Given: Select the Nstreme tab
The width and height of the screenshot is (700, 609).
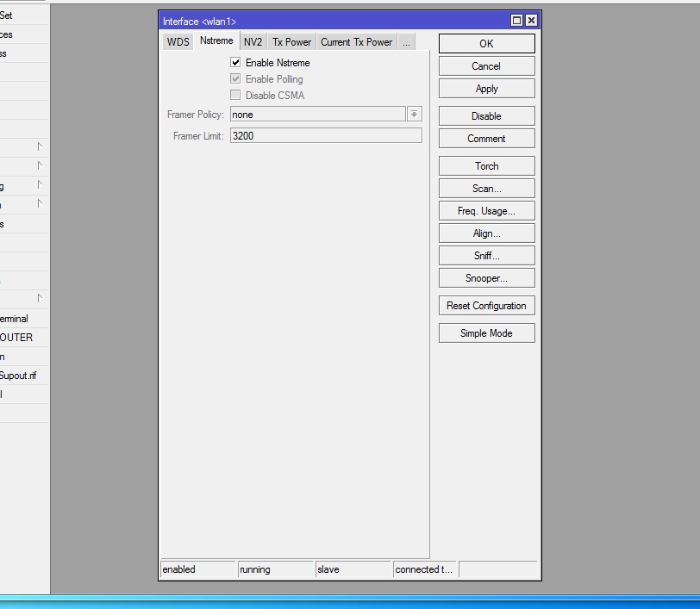Looking at the screenshot, I should point(216,40).
